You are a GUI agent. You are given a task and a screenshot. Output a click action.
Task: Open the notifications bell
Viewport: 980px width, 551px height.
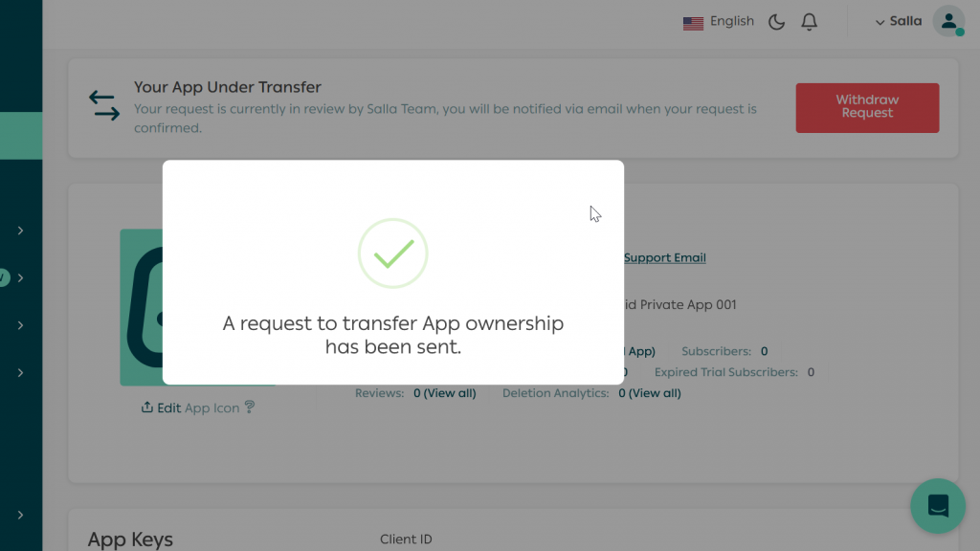(809, 21)
